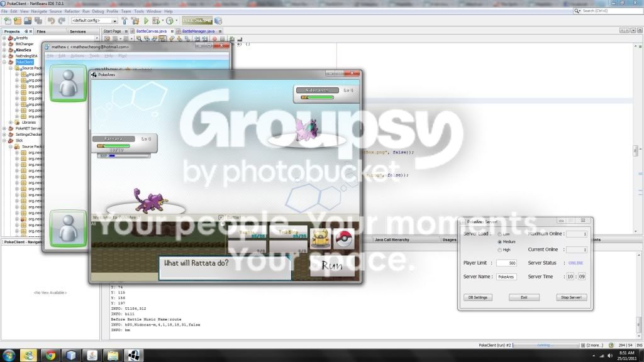Open Chrome from the taskbar
The height and width of the screenshot is (362, 644).
(x=50, y=356)
